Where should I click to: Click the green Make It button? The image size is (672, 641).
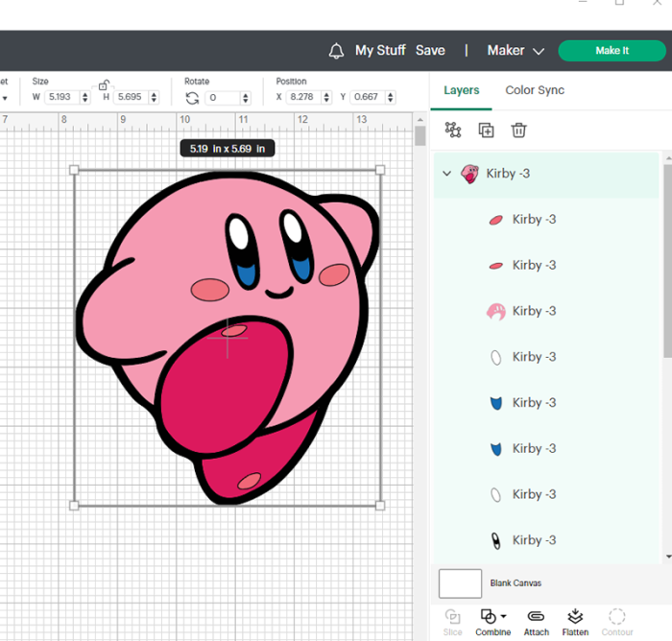(612, 51)
